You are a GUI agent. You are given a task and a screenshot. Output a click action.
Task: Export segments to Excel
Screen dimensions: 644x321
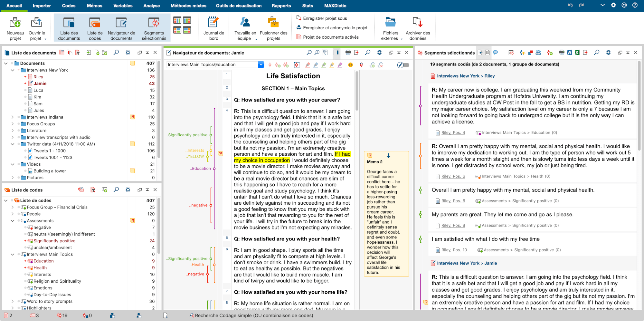577,53
